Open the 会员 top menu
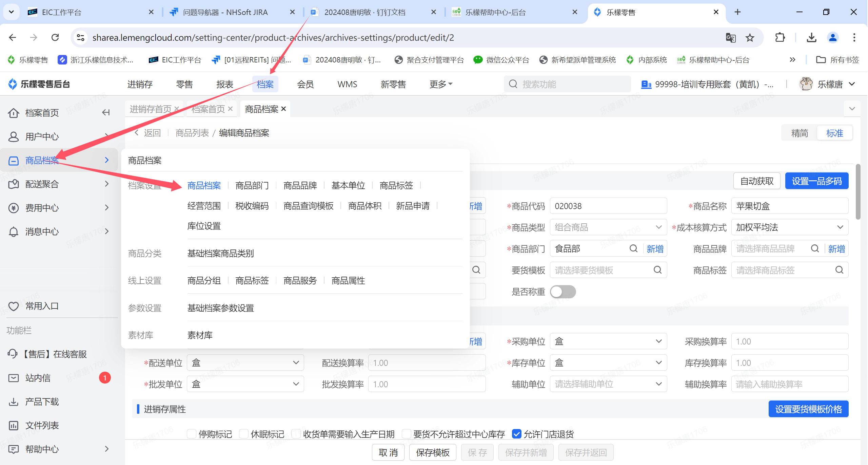 click(x=305, y=84)
